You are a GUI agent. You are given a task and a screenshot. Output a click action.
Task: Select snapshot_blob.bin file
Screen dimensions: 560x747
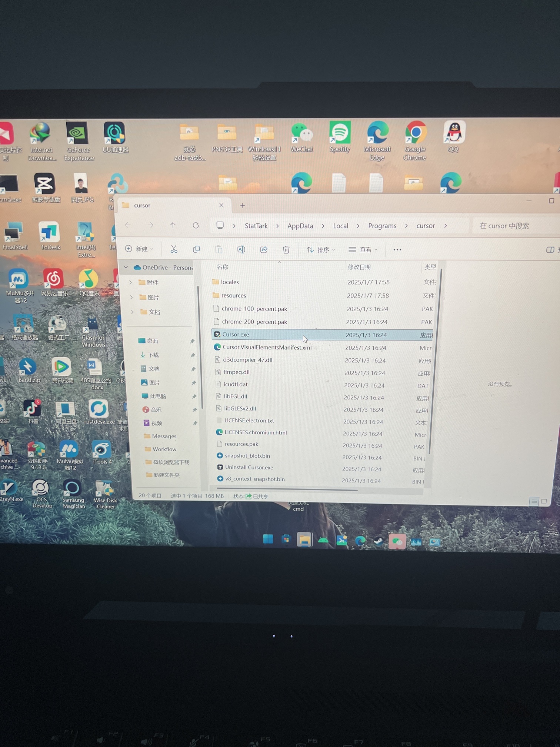click(247, 456)
